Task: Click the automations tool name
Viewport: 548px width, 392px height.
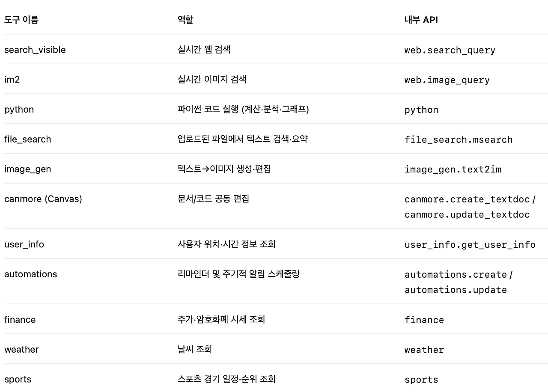Action: [30, 274]
